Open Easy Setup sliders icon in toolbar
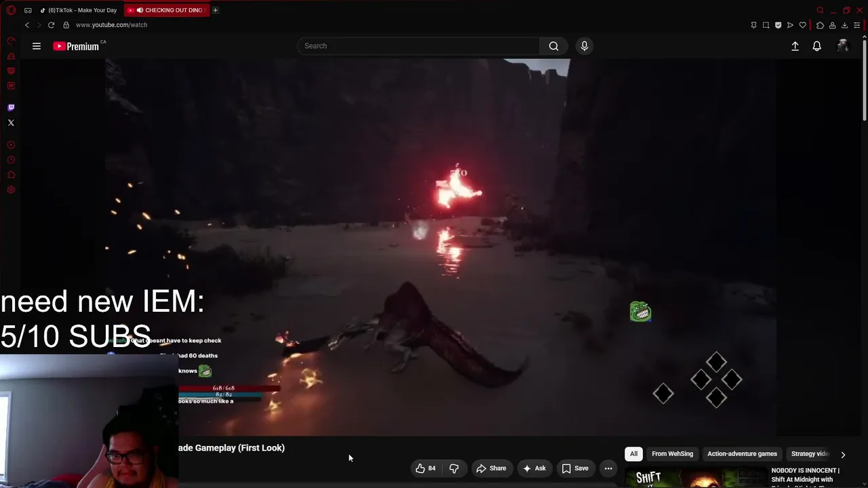The height and width of the screenshot is (488, 868). (856, 25)
